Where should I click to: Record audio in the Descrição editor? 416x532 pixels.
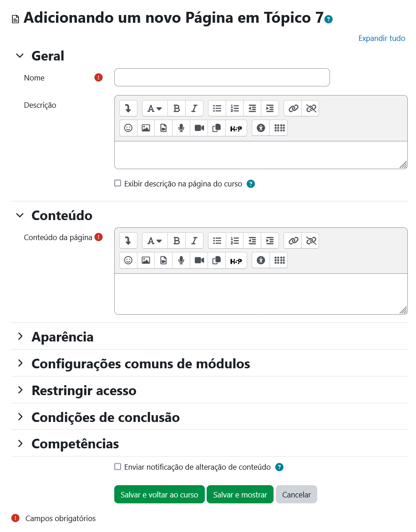click(x=181, y=128)
